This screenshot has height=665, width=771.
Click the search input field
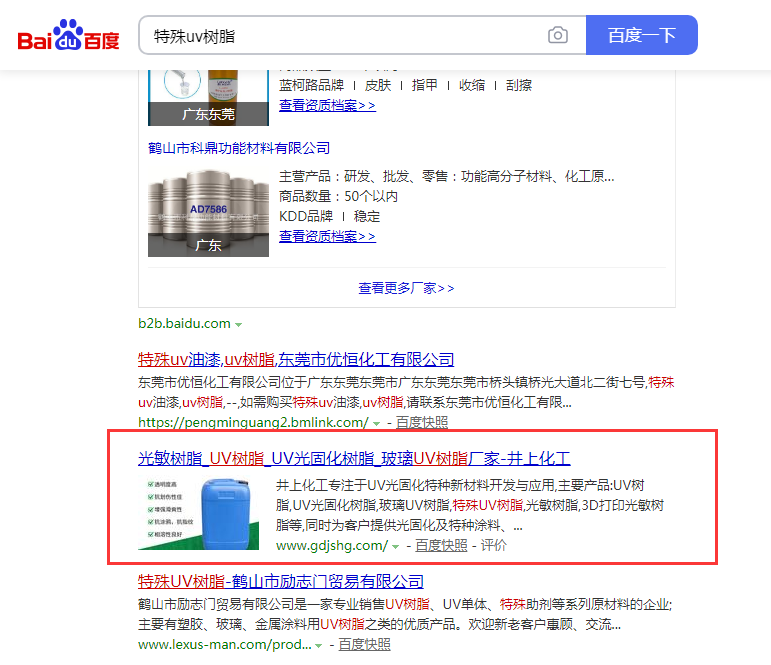340,36
